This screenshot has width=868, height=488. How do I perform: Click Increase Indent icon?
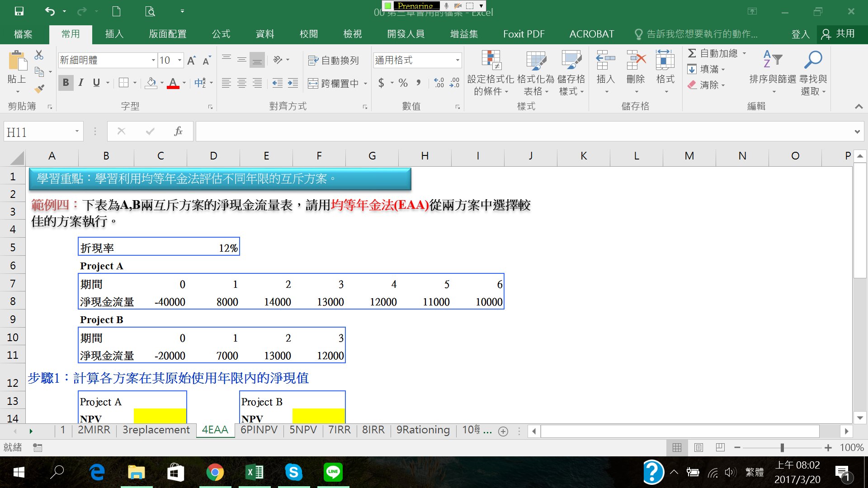click(293, 83)
